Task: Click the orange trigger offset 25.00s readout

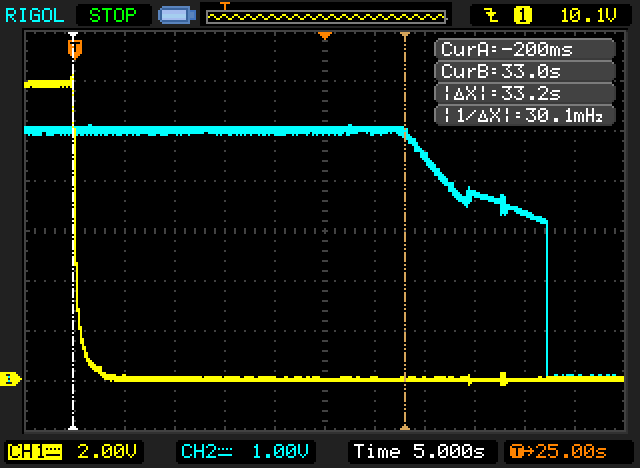Action: pos(558,452)
